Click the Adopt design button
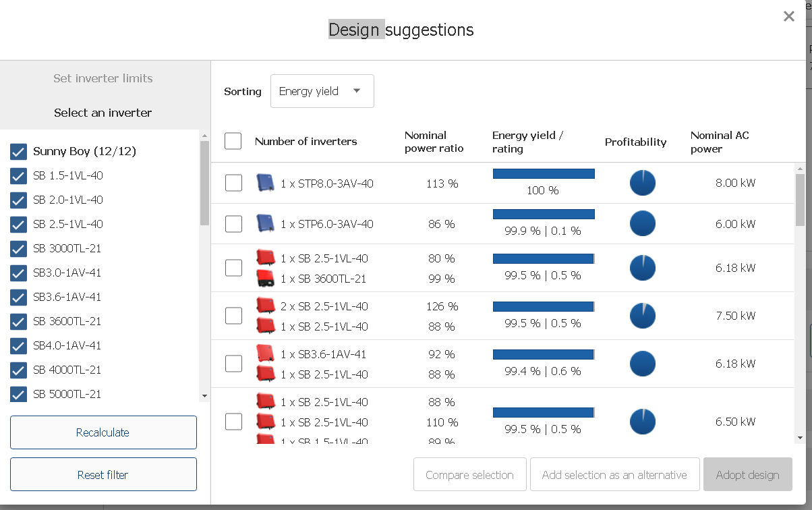812x510 pixels. coord(748,475)
